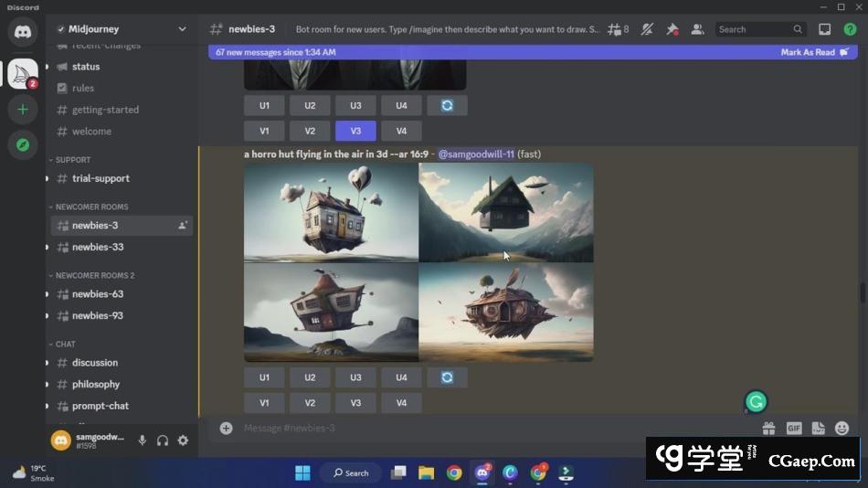Open pinned messages in newbies-3

point(672,29)
